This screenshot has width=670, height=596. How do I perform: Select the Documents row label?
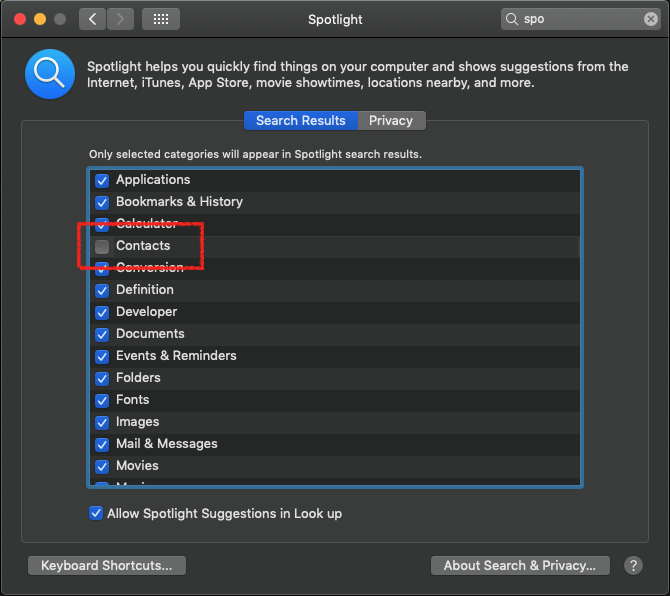click(150, 334)
